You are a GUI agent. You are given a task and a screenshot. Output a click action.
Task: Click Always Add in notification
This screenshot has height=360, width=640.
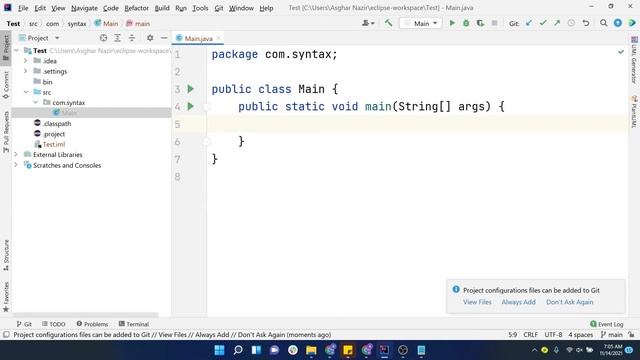point(518,302)
